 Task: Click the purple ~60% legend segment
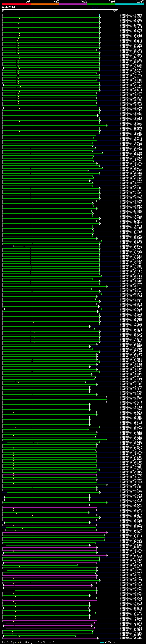(73, 4)
